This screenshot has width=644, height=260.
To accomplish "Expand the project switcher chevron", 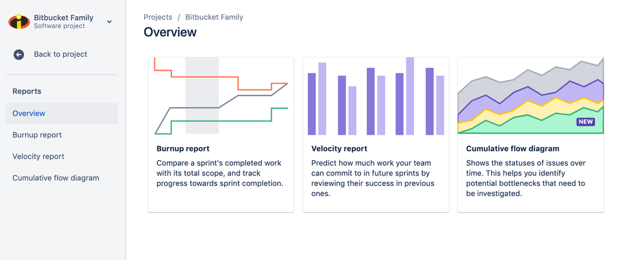I will [x=110, y=22].
